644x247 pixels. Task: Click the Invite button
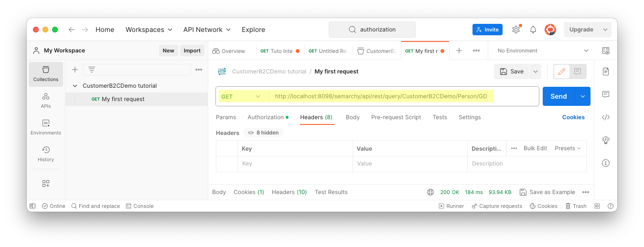tap(487, 30)
